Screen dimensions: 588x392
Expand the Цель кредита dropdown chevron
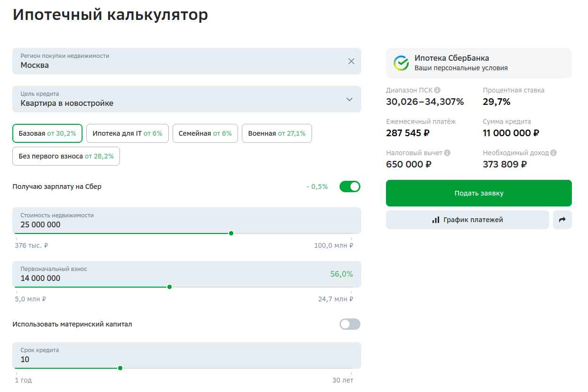coord(349,99)
